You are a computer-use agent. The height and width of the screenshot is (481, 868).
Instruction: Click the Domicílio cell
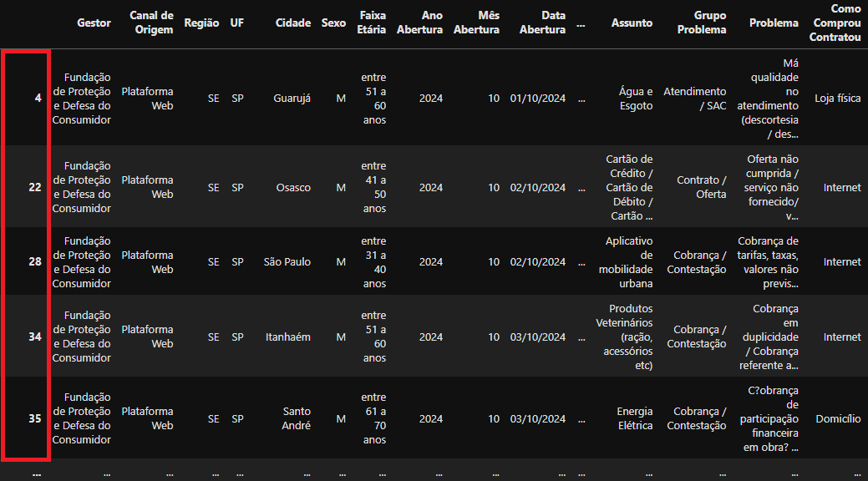pyautogui.click(x=838, y=418)
